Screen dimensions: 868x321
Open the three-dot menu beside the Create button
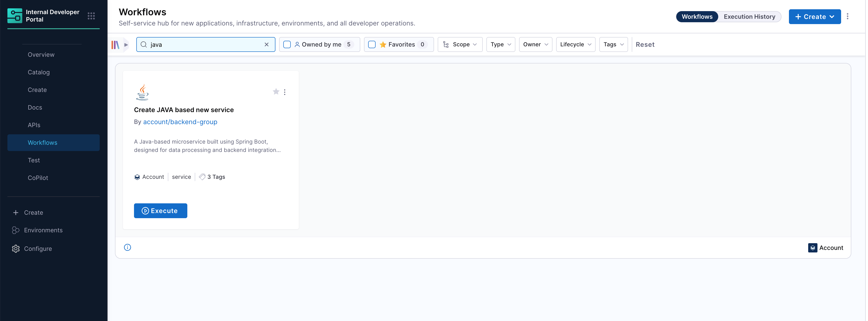[x=848, y=16]
